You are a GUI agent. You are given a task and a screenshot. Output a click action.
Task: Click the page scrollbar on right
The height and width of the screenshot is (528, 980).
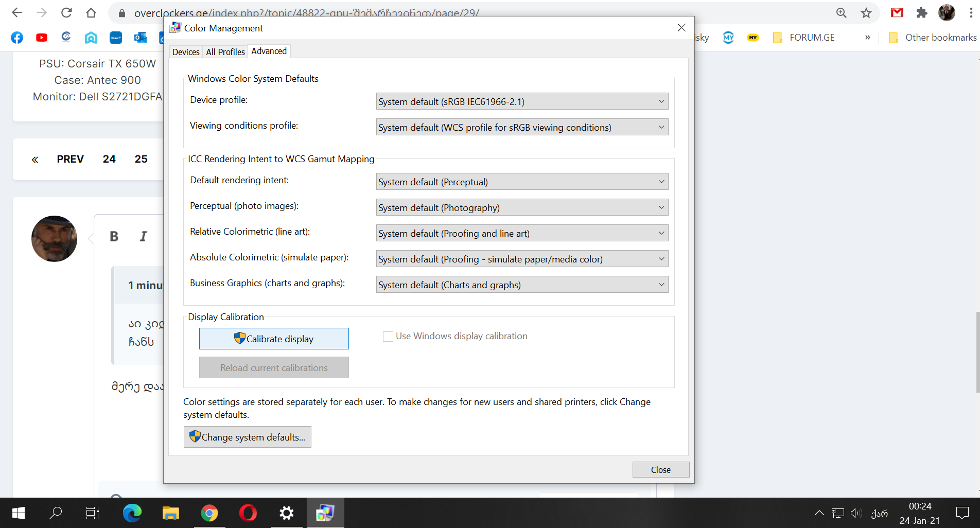point(977,352)
